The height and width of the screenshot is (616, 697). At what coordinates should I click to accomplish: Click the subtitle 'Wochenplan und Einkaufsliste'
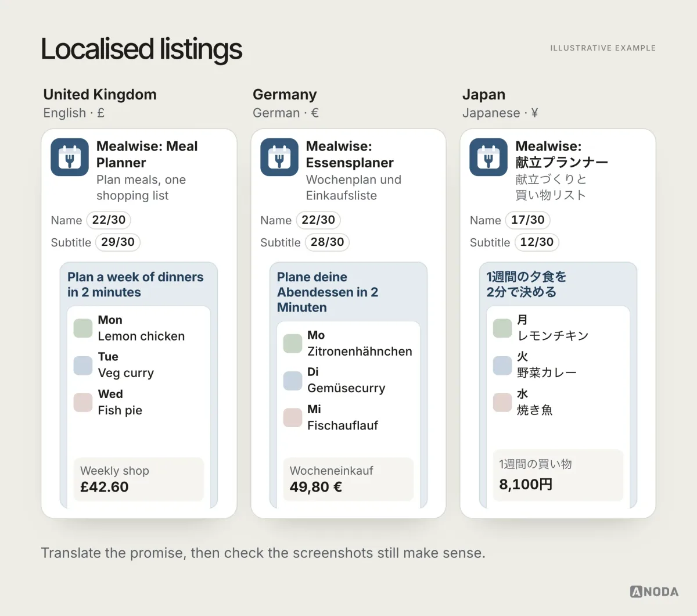[x=354, y=188]
